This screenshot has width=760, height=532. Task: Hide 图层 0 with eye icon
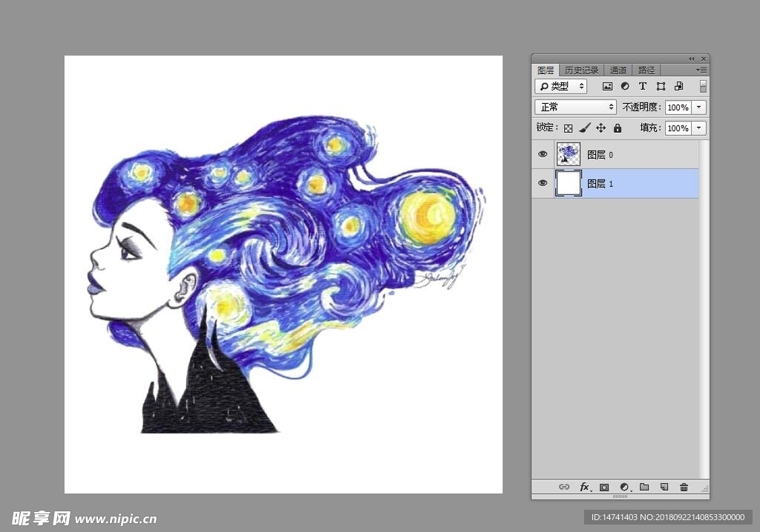(543, 154)
